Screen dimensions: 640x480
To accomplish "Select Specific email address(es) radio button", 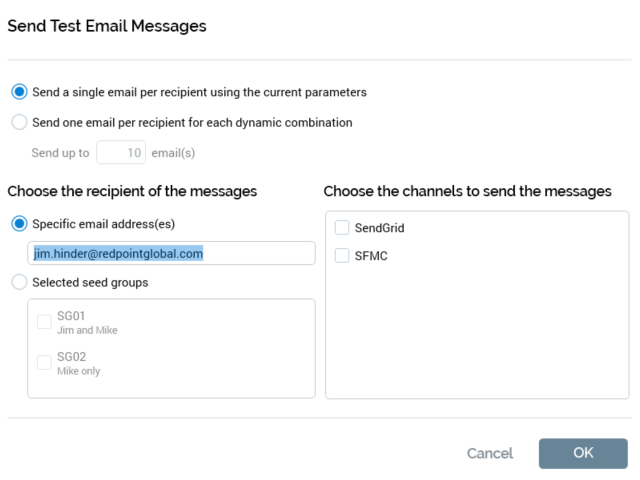I will 19,224.
